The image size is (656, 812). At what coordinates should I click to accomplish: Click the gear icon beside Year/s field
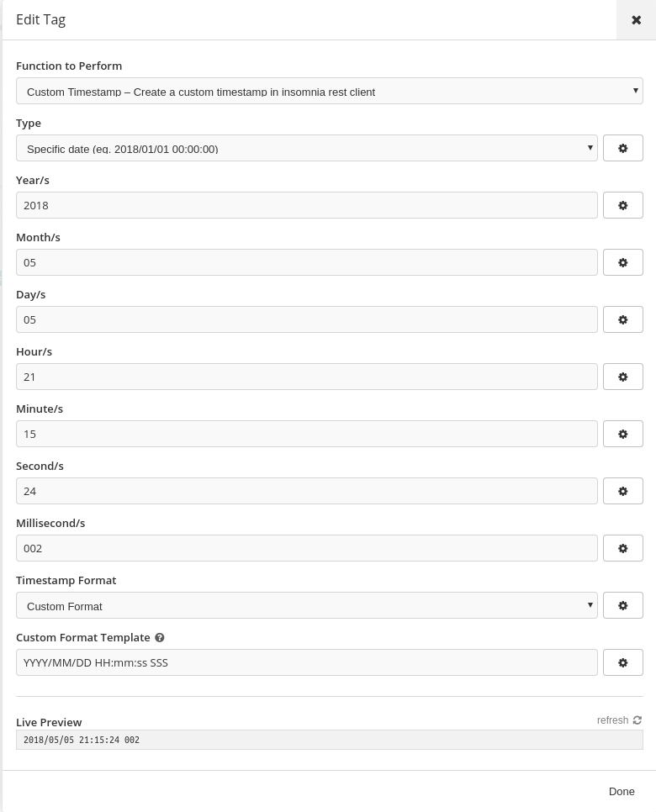click(x=623, y=205)
